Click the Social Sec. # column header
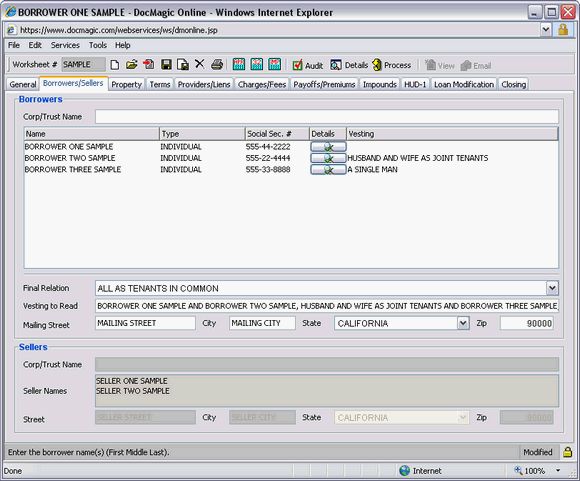580x481 pixels. (x=277, y=134)
